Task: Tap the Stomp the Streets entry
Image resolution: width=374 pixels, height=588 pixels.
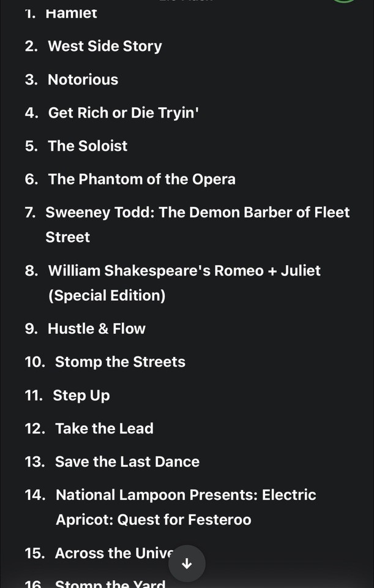Action: [120, 362]
